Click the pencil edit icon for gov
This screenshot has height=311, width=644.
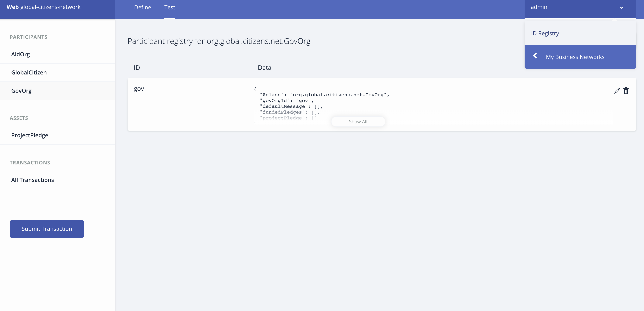(x=616, y=91)
